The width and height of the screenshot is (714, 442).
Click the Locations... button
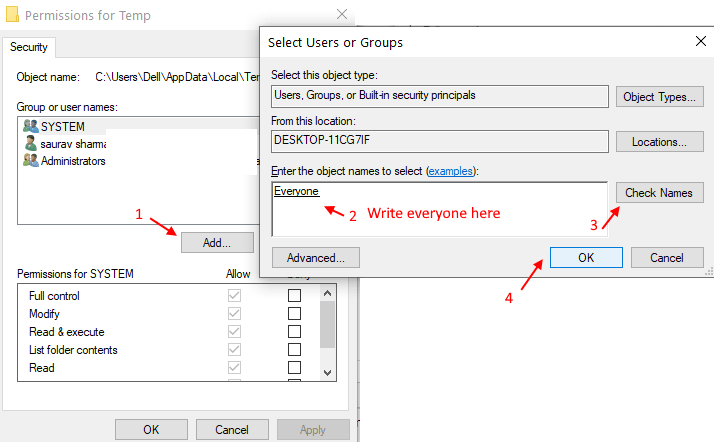click(660, 142)
